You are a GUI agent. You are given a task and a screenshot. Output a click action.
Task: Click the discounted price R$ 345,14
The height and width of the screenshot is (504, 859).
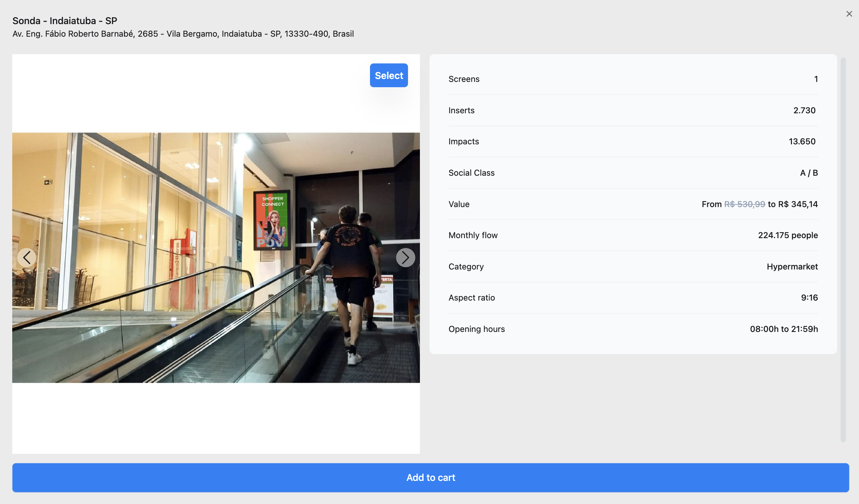[798, 204]
